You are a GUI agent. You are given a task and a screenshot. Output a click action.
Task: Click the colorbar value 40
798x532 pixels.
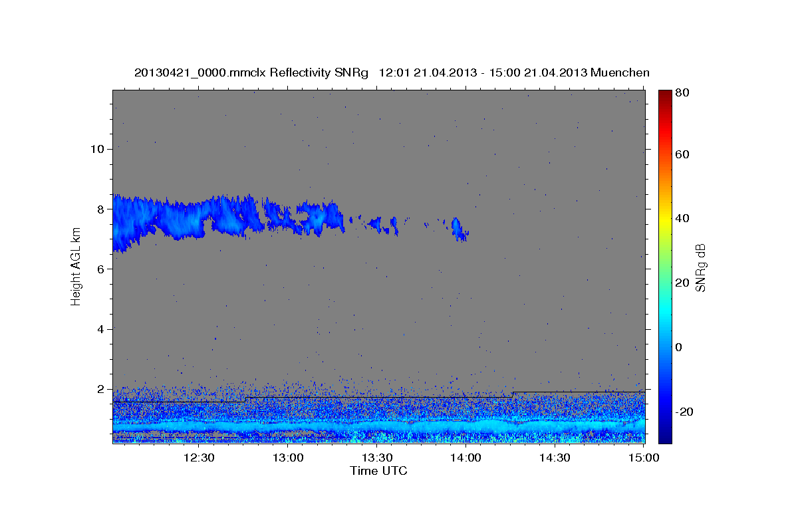click(x=682, y=218)
